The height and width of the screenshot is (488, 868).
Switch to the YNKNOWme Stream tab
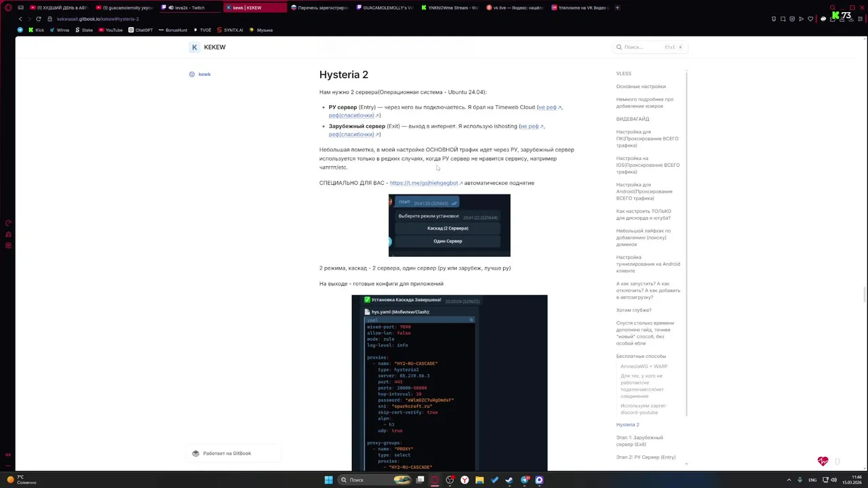pyautogui.click(x=450, y=7)
